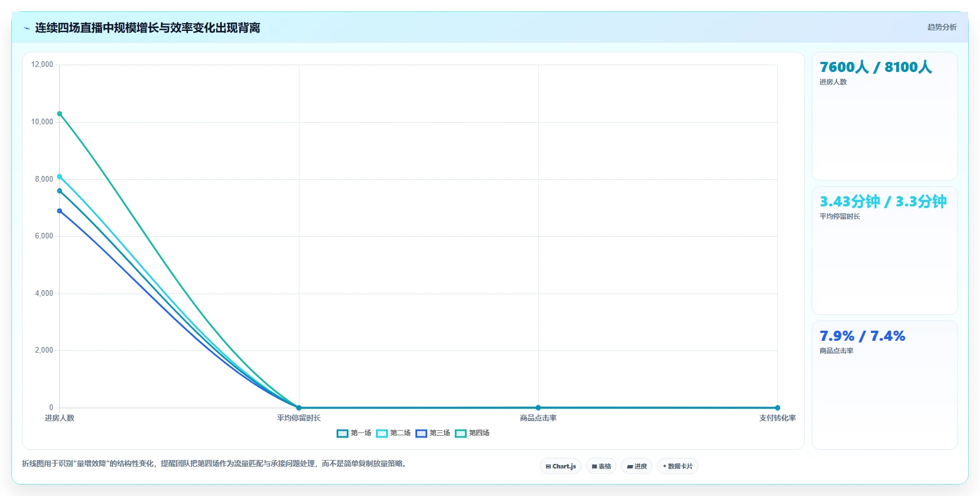Click the 第二场 legend label
The image size is (980, 496).
coord(400,433)
